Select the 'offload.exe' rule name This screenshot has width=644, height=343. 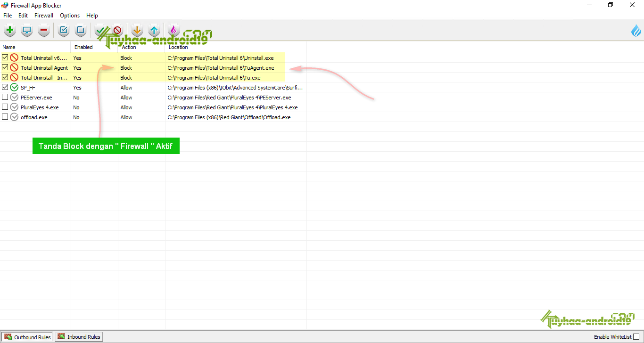[34, 117]
